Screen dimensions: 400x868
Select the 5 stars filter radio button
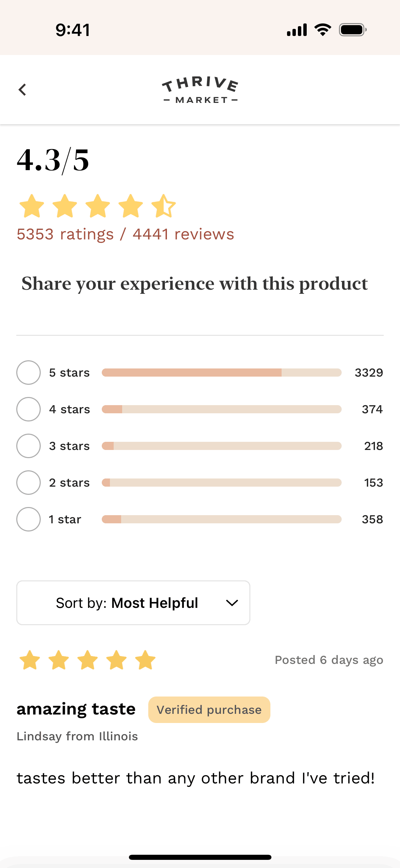tap(28, 373)
